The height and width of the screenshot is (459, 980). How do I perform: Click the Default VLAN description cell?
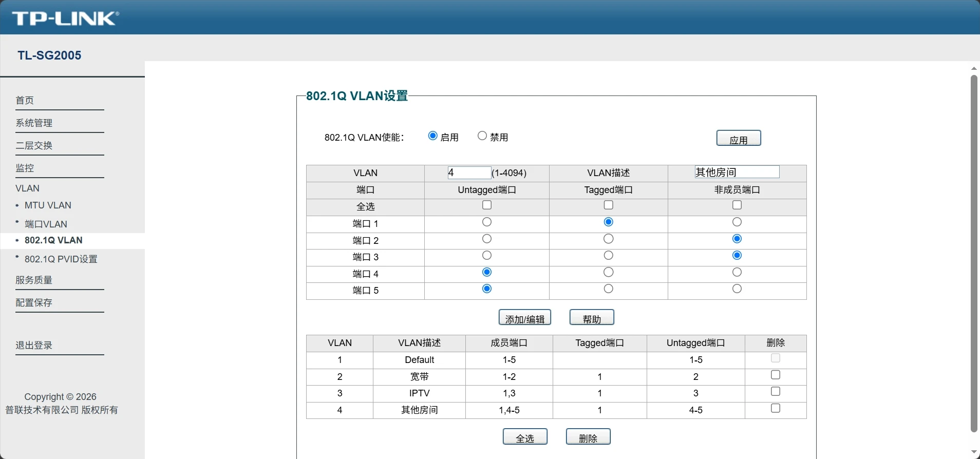419,360
